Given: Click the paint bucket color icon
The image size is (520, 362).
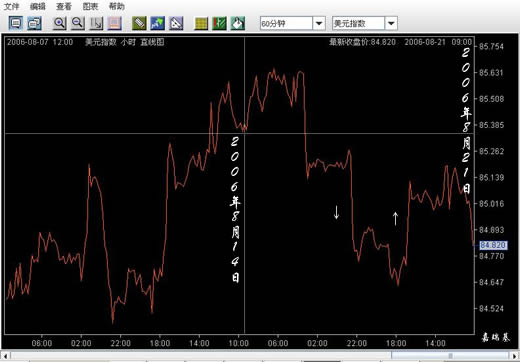Looking at the screenshot, I should pyautogui.click(x=238, y=23).
